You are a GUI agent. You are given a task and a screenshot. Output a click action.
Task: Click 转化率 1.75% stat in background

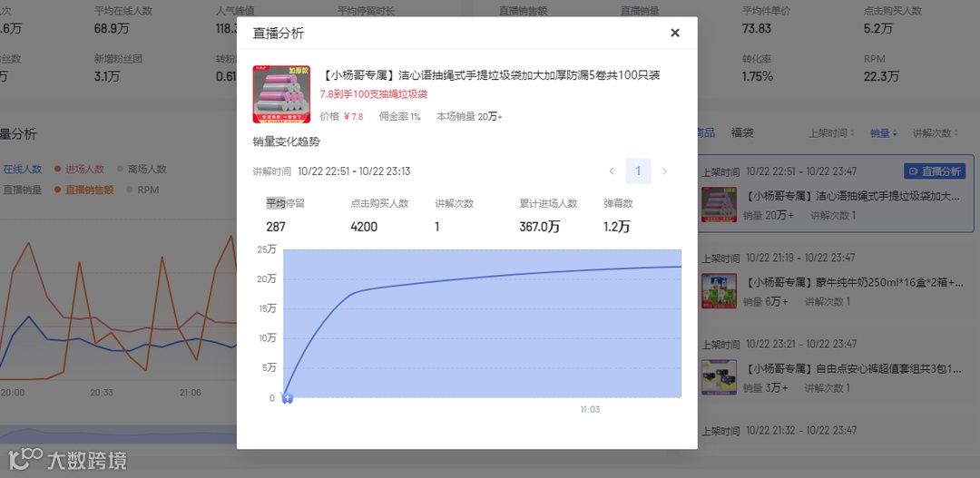click(758, 69)
